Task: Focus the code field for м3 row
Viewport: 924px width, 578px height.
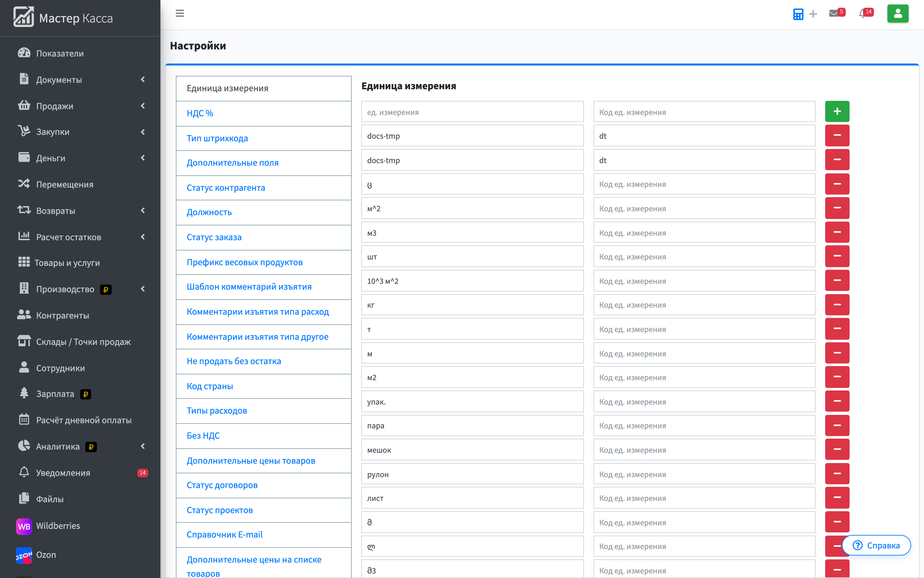Action: (704, 232)
